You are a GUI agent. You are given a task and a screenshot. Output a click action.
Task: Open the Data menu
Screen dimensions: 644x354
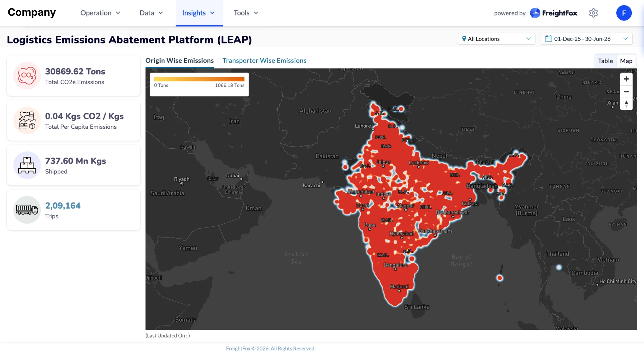[151, 13]
